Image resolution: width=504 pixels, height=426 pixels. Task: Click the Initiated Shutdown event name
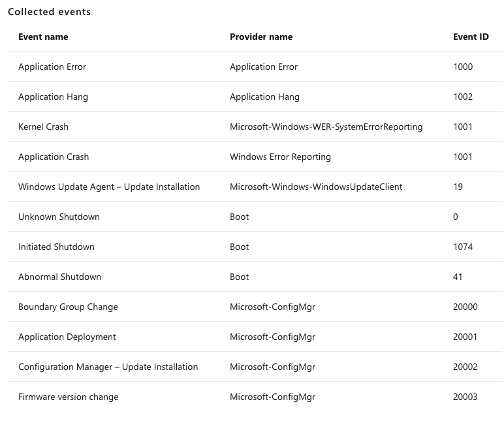56,247
